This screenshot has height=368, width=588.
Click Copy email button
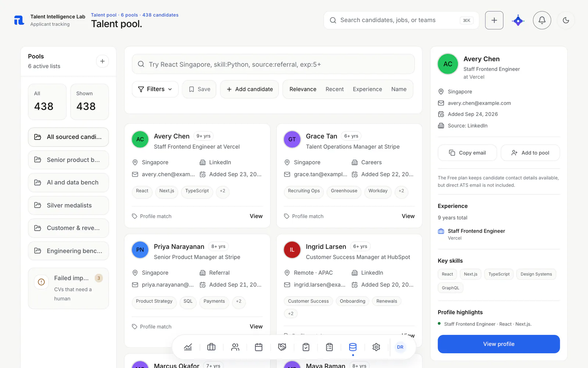(467, 153)
